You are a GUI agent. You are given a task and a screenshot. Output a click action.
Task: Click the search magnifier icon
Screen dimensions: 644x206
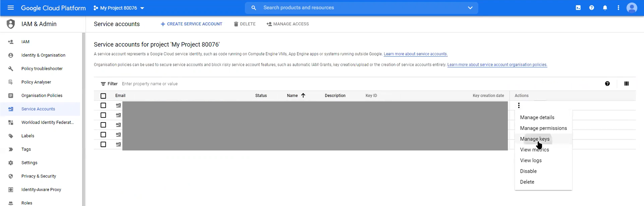point(254,8)
